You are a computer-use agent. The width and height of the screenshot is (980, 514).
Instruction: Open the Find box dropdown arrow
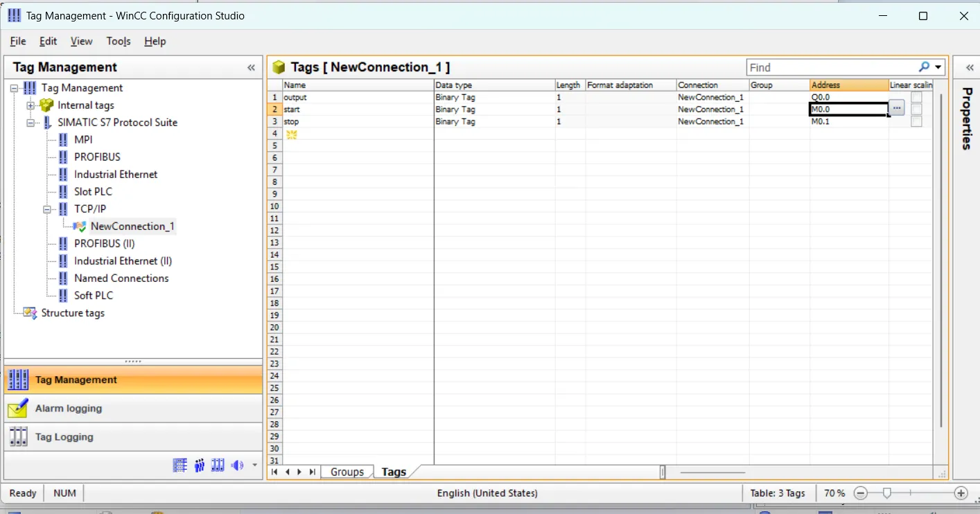point(938,67)
